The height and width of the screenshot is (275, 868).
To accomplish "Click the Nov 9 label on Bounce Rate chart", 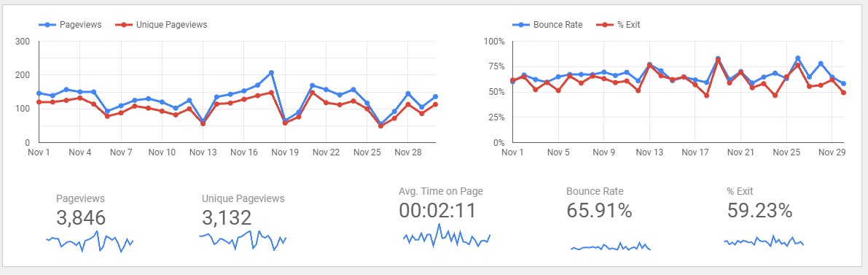I will point(604,152).
